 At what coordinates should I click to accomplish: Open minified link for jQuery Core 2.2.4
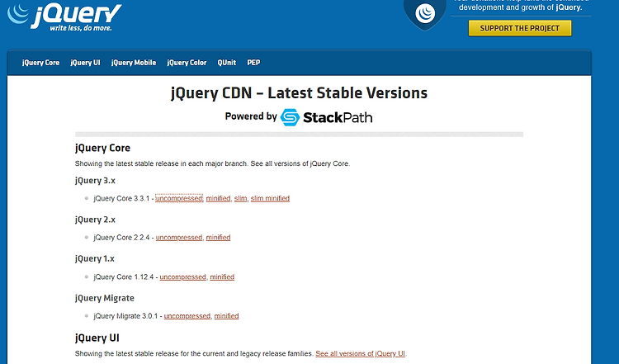click(219, 237)
